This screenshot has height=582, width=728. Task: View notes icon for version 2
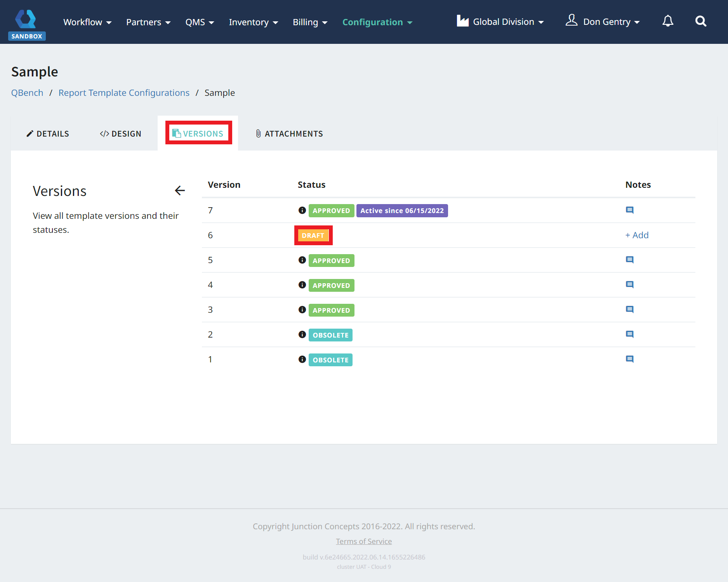tap(629, 334)
